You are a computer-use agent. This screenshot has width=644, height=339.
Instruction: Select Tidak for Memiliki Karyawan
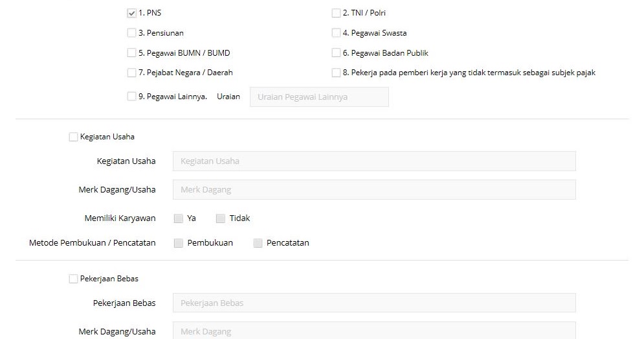[x=221, y=218]
